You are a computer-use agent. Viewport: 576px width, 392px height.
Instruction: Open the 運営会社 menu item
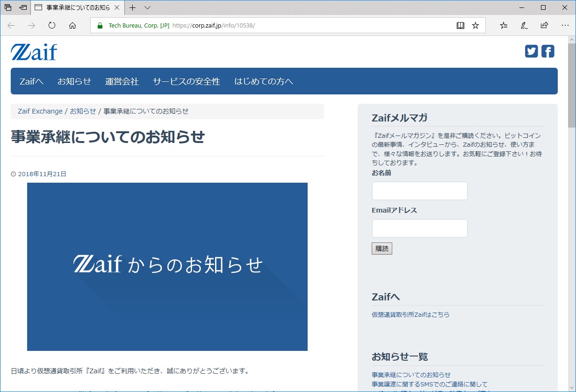(122, 81)
